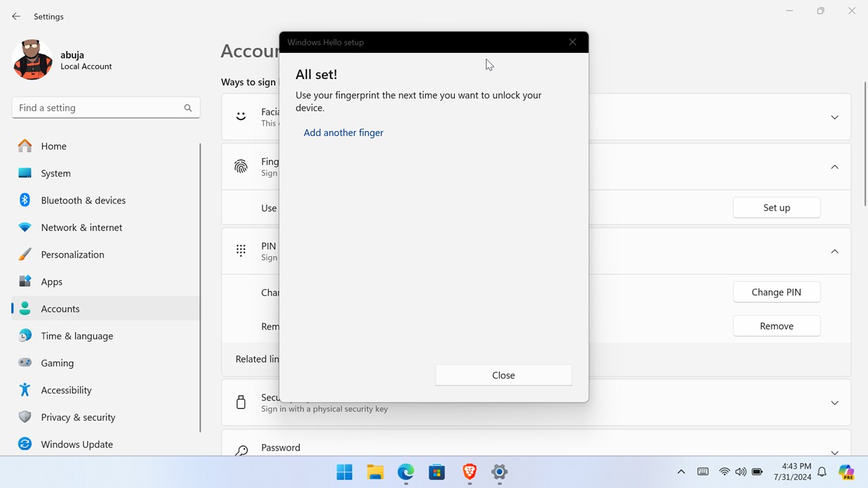The image size is (868, 488).
Task: Open Windows Update from the sidebar
Action: 76,444
